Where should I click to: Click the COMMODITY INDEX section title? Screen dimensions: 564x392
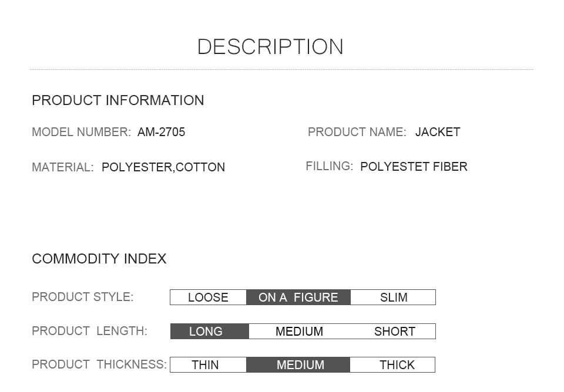[99, 259]
